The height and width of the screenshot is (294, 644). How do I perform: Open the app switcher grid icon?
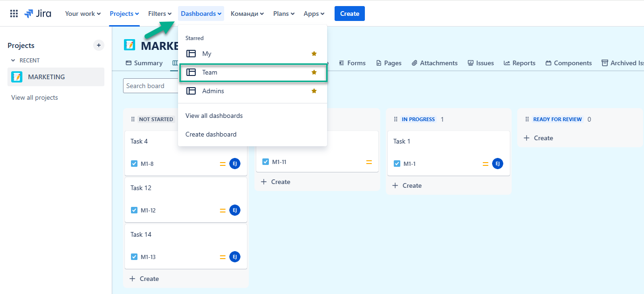click(x=14, y=14)
